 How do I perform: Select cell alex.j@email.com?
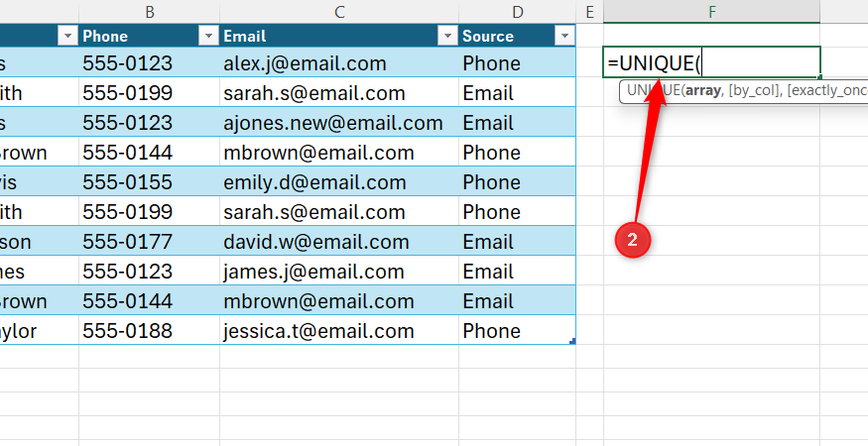point(339,62)
